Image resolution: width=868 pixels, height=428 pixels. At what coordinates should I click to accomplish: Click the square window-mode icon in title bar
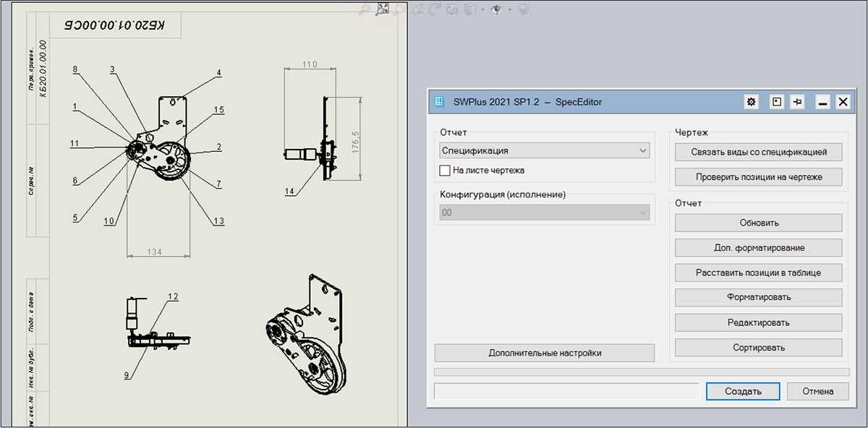[x=776, y=103]
